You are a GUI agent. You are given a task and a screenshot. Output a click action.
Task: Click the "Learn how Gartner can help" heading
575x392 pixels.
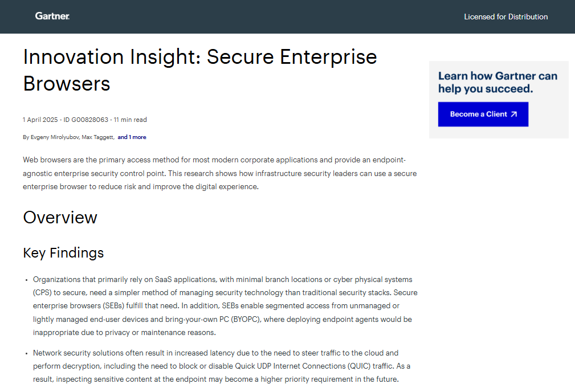[497, 82]
